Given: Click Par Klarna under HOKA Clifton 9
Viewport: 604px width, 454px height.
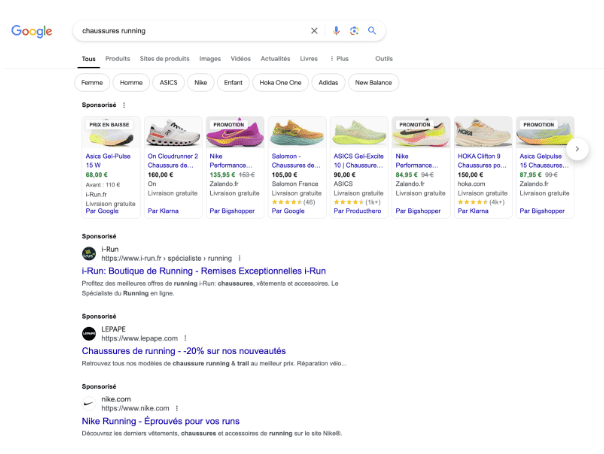Looking at the screenshot, I should (x=473, y=211).
